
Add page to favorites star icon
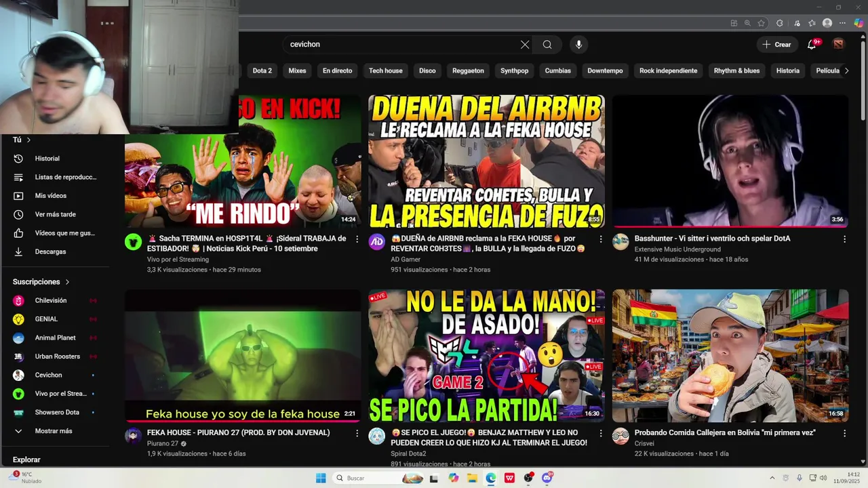coord(762,23)
